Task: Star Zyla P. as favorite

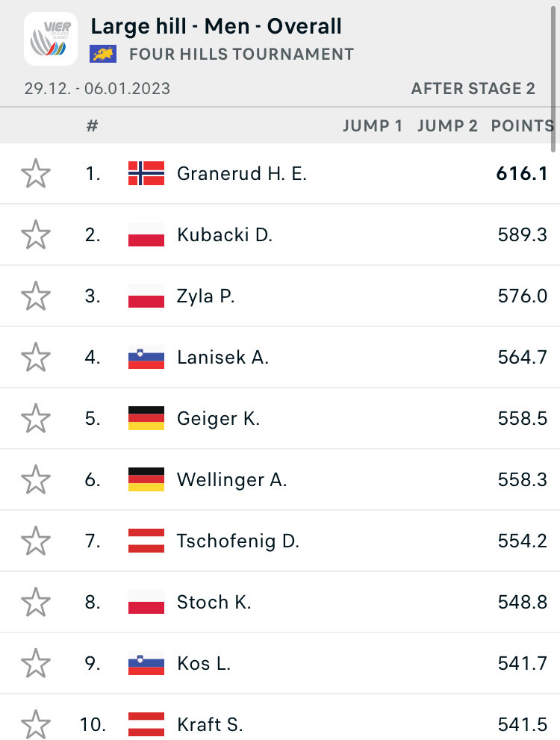Action: [36, 296]
